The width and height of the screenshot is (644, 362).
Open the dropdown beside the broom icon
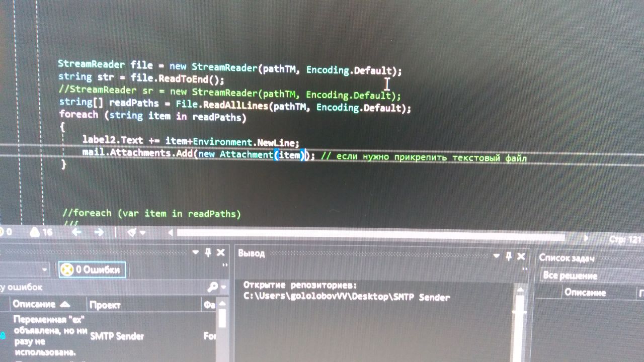[143, 233]
